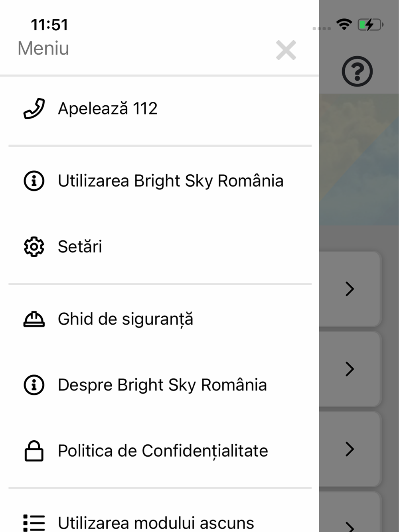Open Politica de Confidențialitate
Viewport: 399px width, 532px height.
(163, 451)
